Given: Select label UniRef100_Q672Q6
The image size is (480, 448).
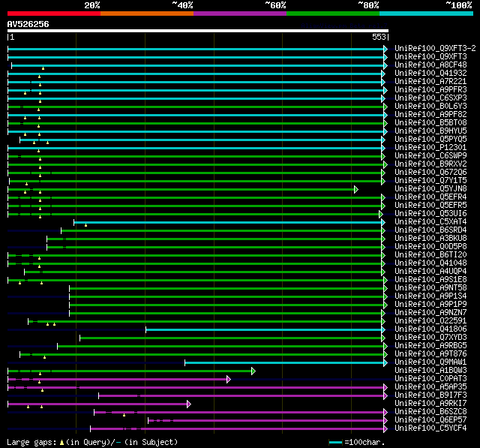Looking at the screenshot, I should coord(430,173).
